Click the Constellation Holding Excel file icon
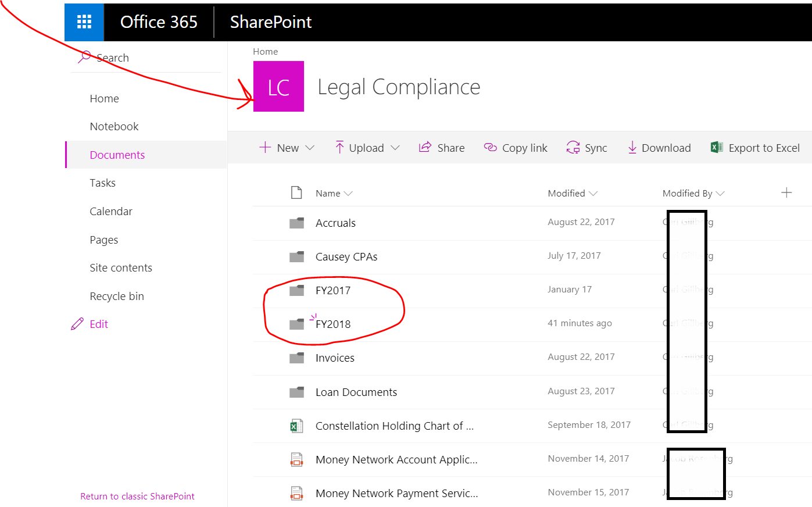The image size is (812, 507). 296,426
